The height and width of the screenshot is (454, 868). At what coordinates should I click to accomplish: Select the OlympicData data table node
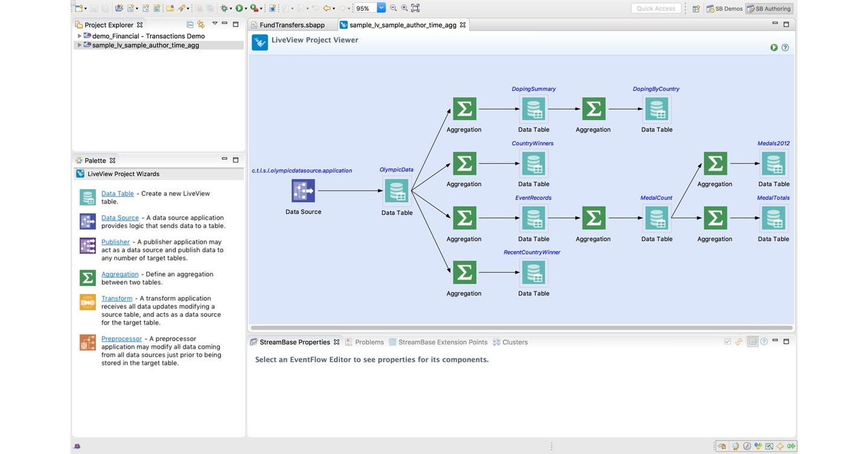397,191
